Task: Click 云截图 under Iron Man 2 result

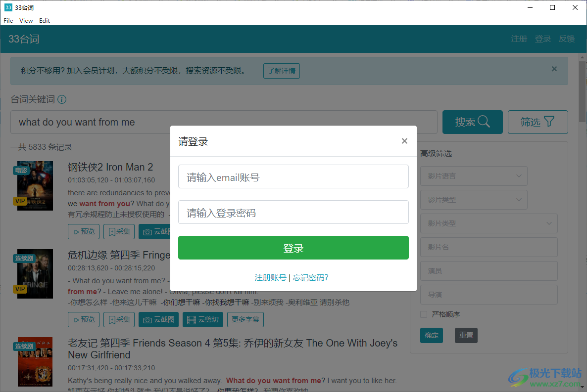Action: 154,231
